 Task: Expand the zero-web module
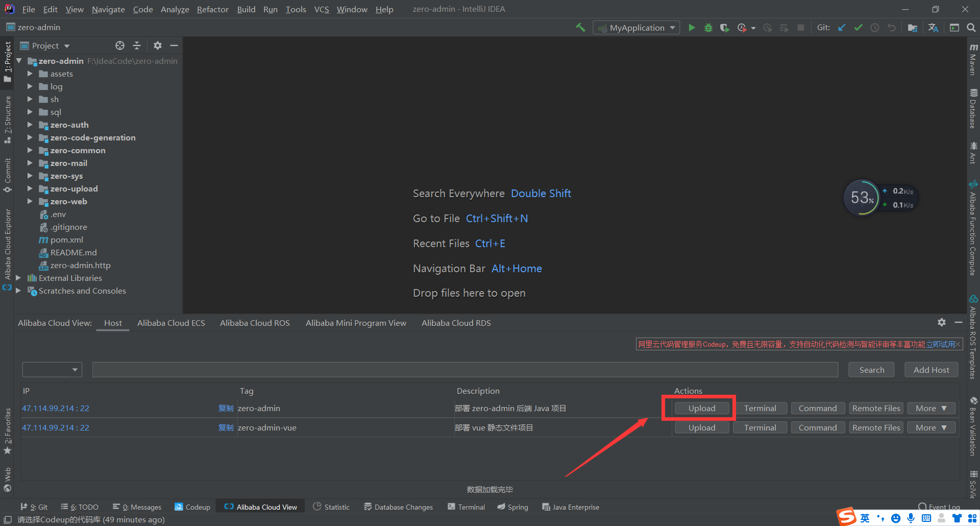point(30,201)
